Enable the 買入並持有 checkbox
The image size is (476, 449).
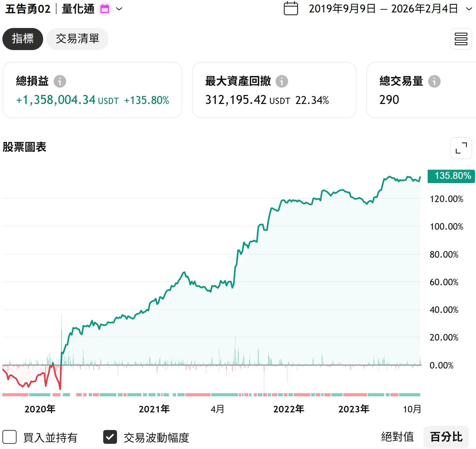pos(10,437)
